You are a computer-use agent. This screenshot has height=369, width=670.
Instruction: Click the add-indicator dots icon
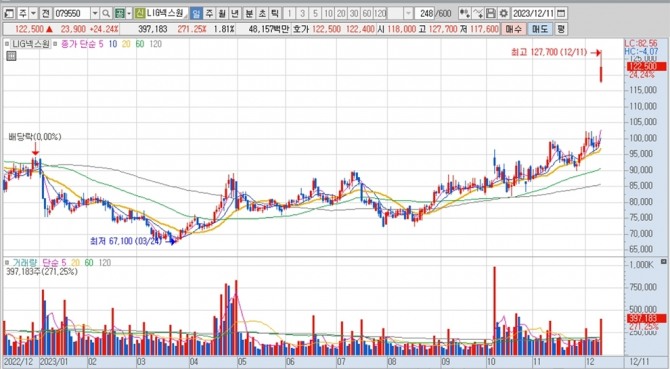coord(465,14)
